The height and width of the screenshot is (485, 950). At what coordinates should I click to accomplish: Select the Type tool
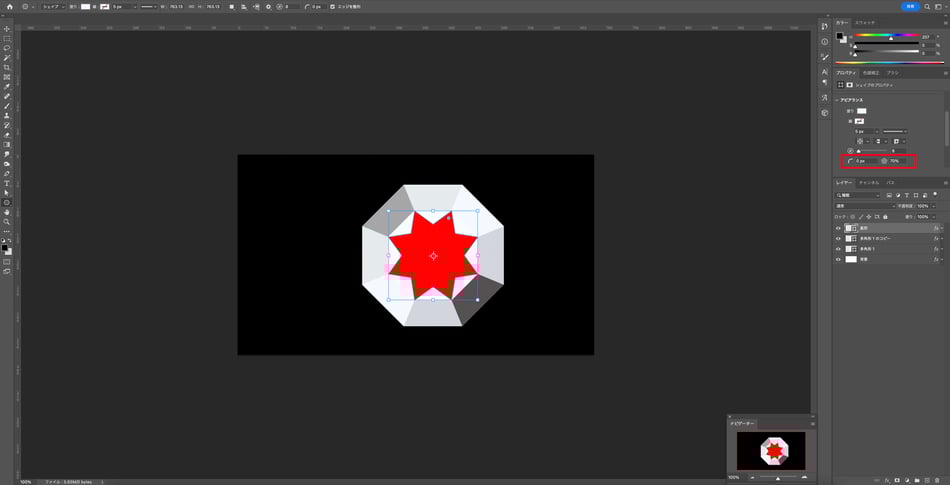coord(7,183)
